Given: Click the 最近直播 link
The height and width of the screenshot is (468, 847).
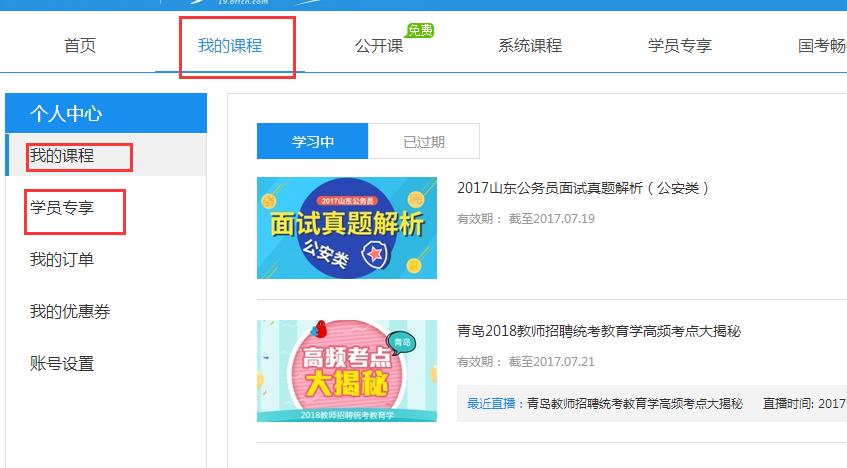Looking at the screenshot, I should coord(491,404).
